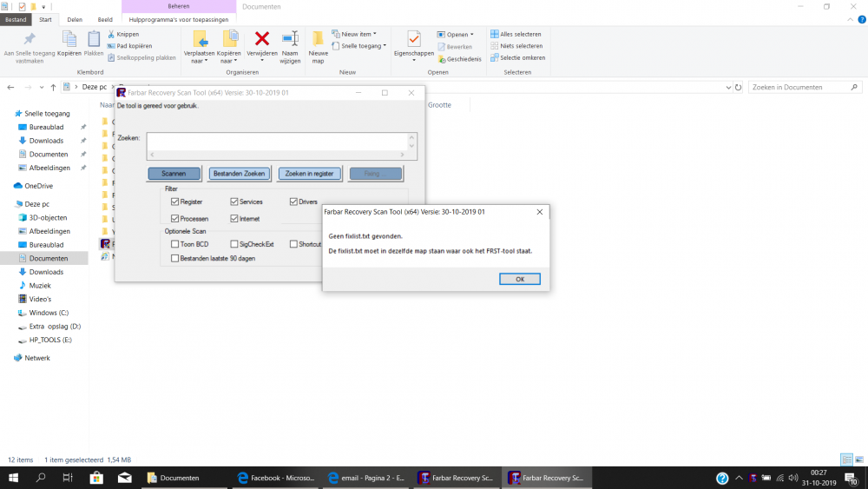Click Geschiedenis in the Openen group
The height and width of the screenshot is (489, 868).
[459, 59]
